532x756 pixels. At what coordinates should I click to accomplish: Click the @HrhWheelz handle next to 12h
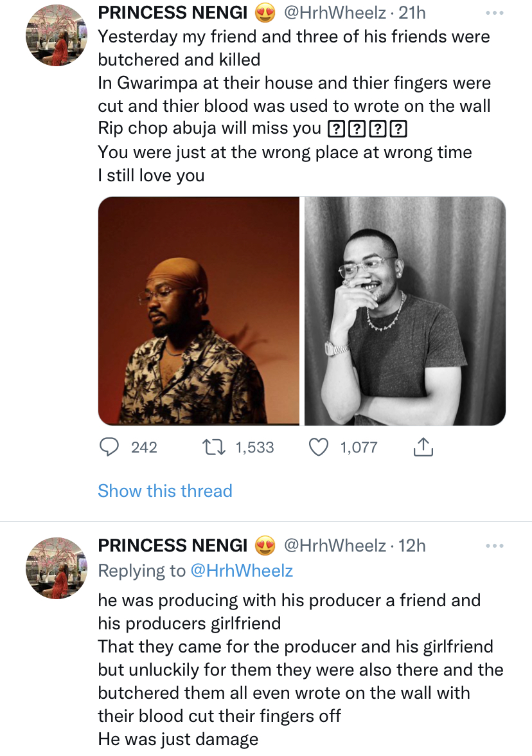click(335, 546)
